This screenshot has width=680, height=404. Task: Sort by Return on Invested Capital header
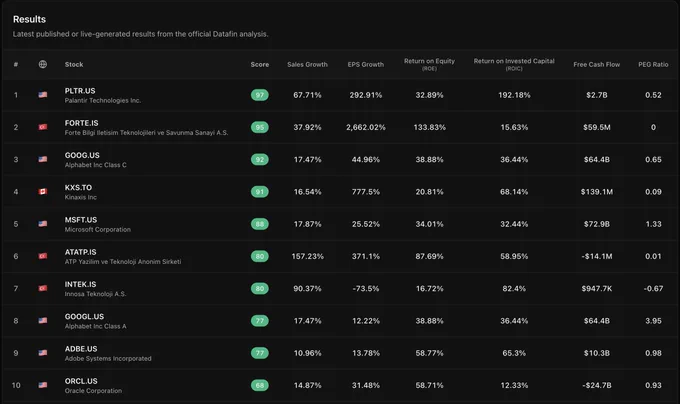click(x=514, y=64)
